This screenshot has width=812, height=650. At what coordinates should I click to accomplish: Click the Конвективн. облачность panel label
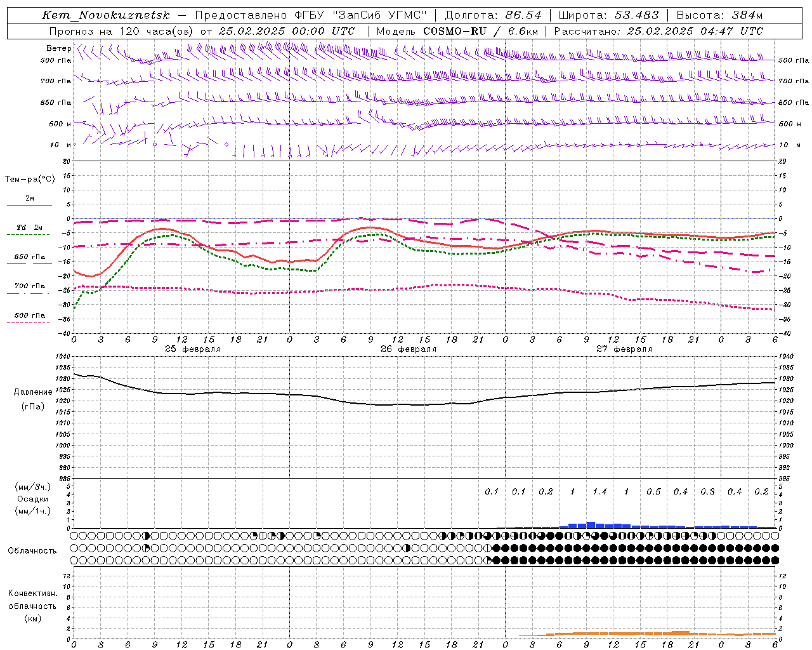click(x=32, y=606)
